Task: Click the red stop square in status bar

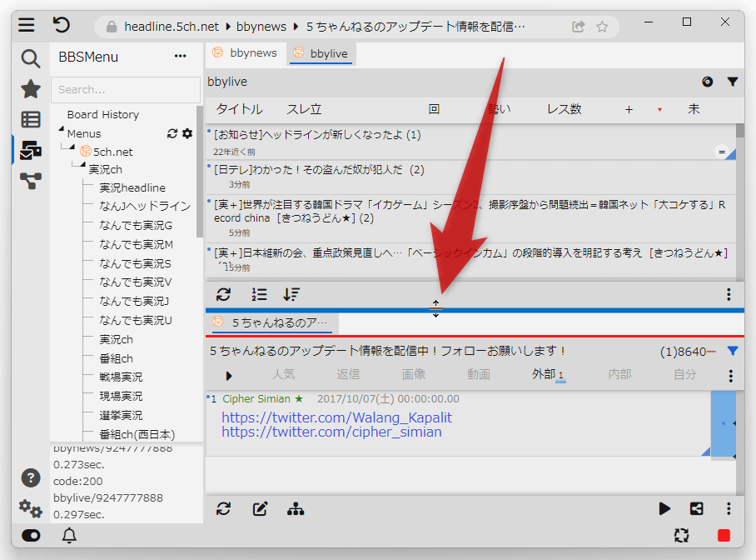Action: pyautogui.click(x=724, y=535)
